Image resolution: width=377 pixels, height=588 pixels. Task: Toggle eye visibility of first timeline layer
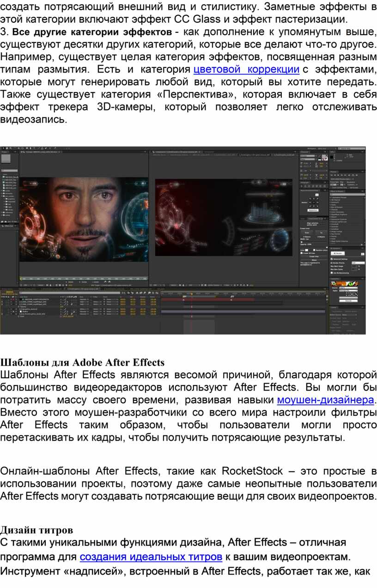3,300
